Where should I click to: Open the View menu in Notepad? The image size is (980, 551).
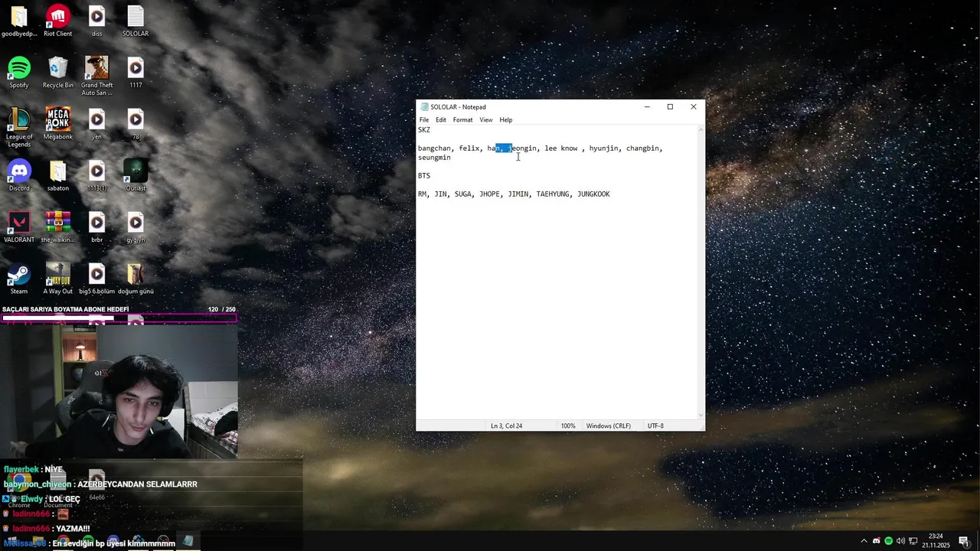[x=486, y=120]
